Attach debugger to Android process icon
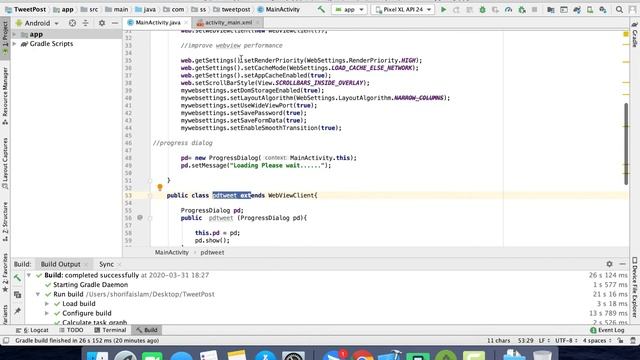The height and width of the screenshot is (360, 640). 522,9
